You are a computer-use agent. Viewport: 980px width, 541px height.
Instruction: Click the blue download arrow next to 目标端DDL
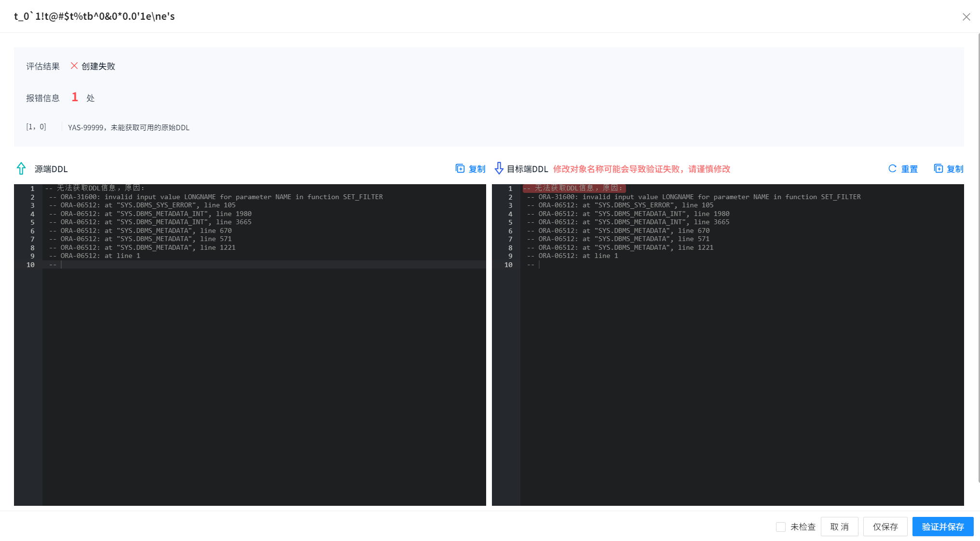[x=499, y=168]
